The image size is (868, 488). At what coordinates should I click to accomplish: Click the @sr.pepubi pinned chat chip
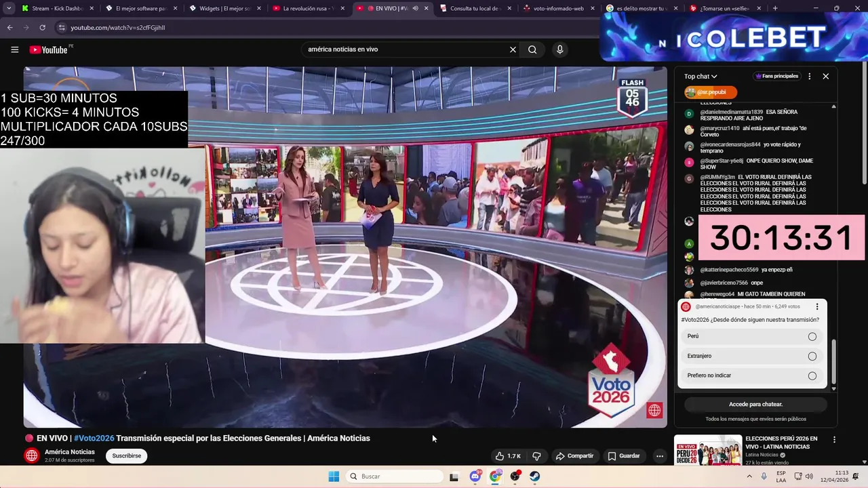coord(710,92)
